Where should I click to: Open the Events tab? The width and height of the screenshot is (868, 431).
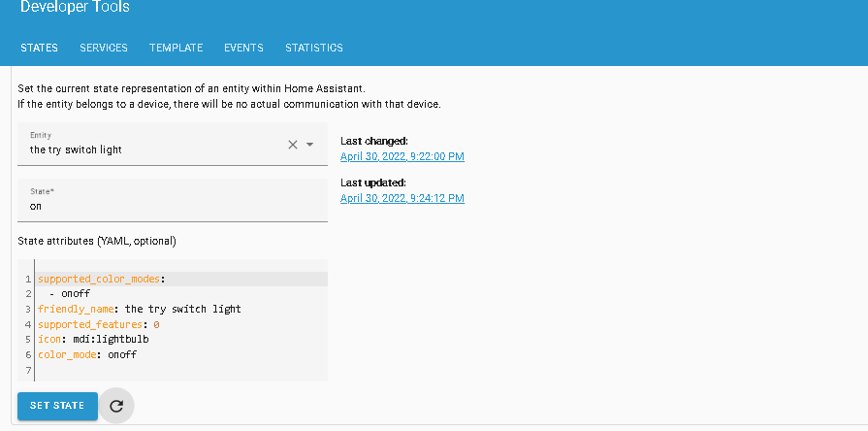(243, 48)
